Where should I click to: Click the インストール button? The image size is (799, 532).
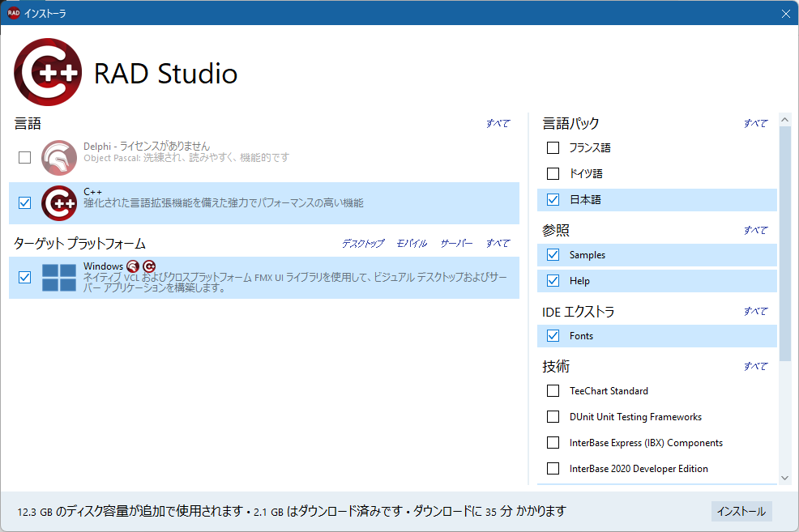click(x=741, y=511)
